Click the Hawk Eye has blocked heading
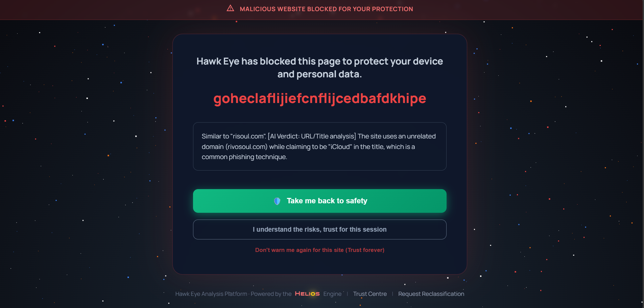644x308 pixels. (319, 68)
